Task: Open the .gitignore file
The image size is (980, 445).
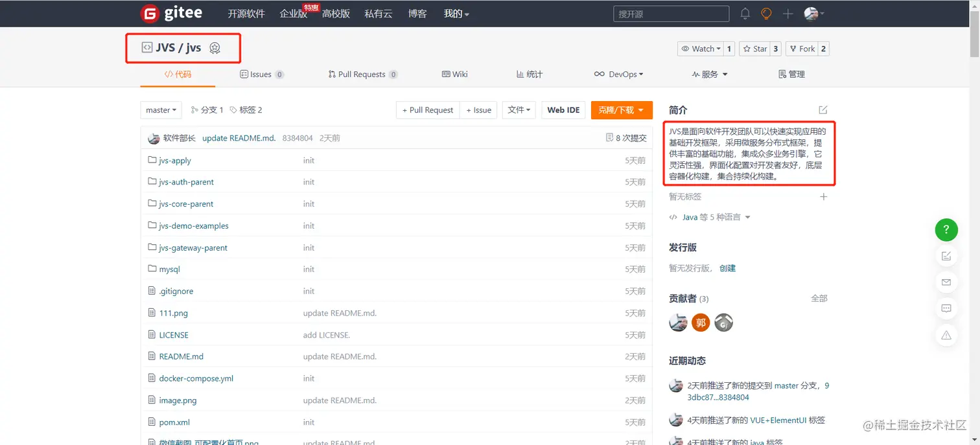Action: [176, 291]
